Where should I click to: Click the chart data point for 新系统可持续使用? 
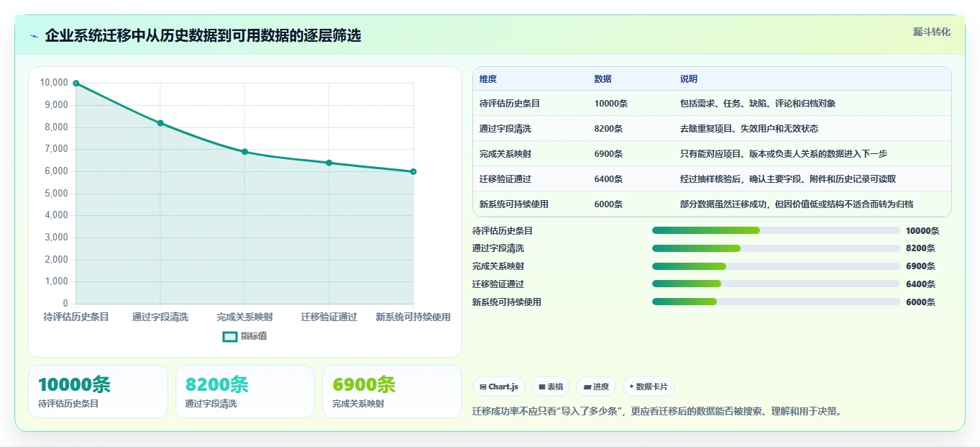click(413, 171)
